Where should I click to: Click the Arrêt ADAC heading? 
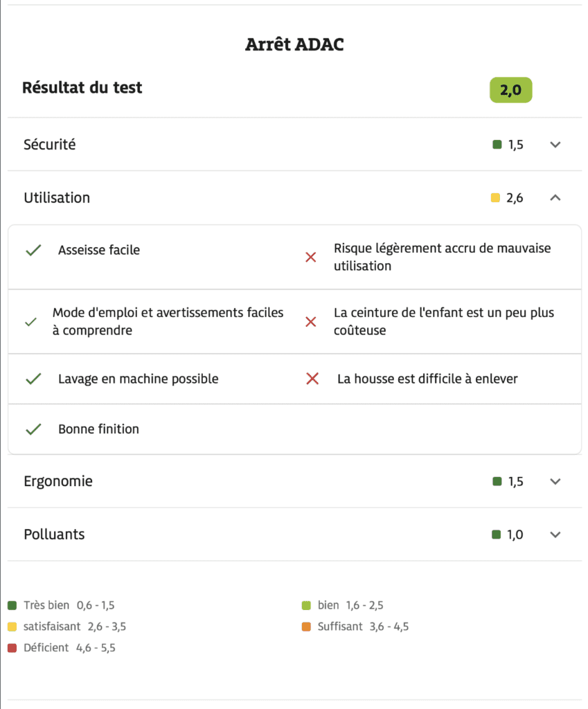(294, 45)
